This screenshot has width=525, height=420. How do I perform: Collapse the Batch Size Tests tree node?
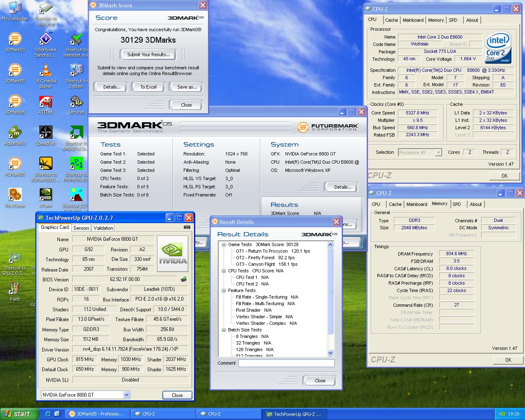pyautogui.click(x=224, y=330)
